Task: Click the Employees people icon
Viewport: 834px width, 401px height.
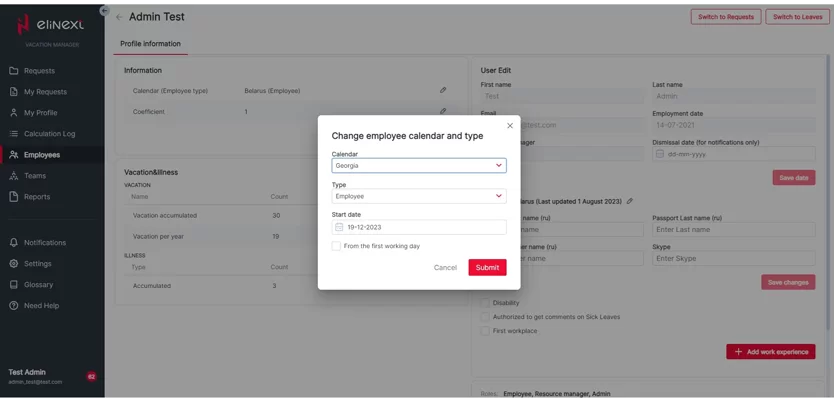Action: click(x=14, y=155)
